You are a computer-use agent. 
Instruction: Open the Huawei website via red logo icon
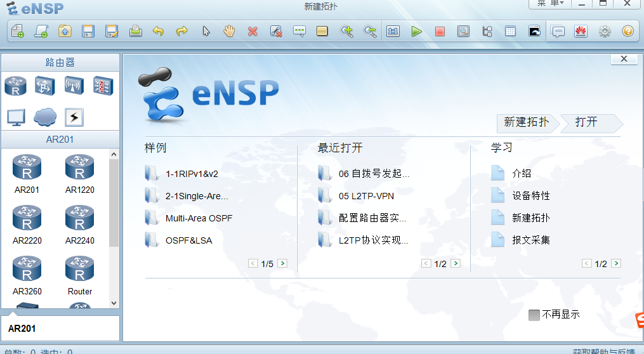click(x=581, y=31)
